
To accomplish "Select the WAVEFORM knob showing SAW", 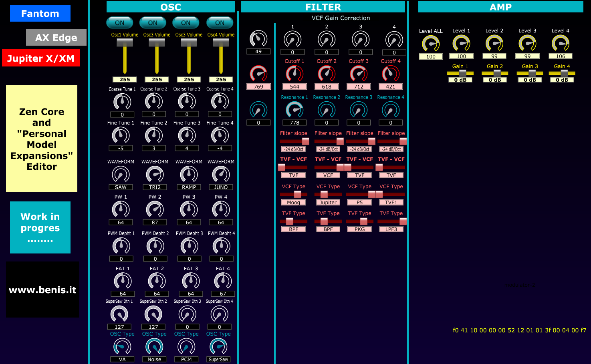I will coord(121,175).
